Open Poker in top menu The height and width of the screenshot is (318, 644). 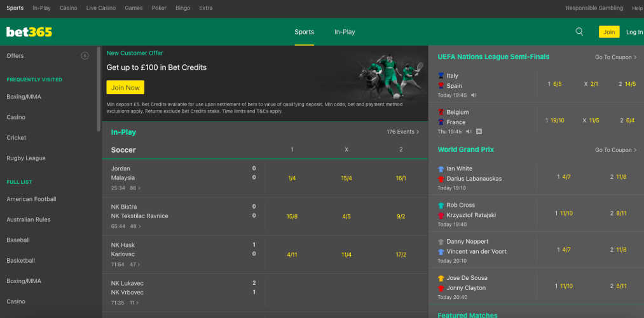pyautogui.click(x=159, y=8)
